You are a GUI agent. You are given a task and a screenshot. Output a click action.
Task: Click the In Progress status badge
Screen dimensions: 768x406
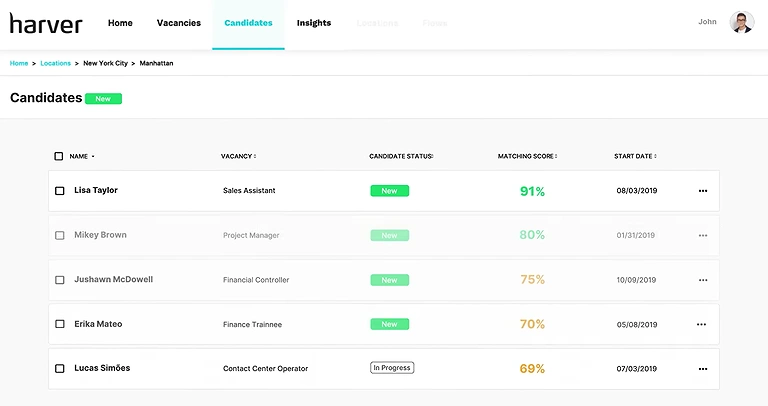(392, 368)
